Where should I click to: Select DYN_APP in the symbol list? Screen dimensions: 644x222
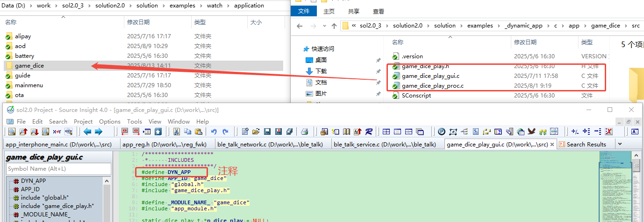pyautogui.click(x=33, y=180)
